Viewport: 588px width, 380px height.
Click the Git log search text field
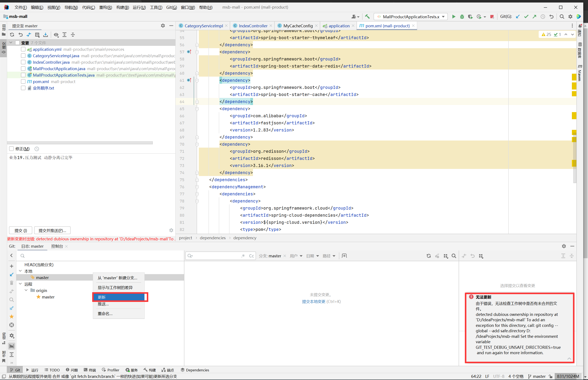click(x=216, y=256)
